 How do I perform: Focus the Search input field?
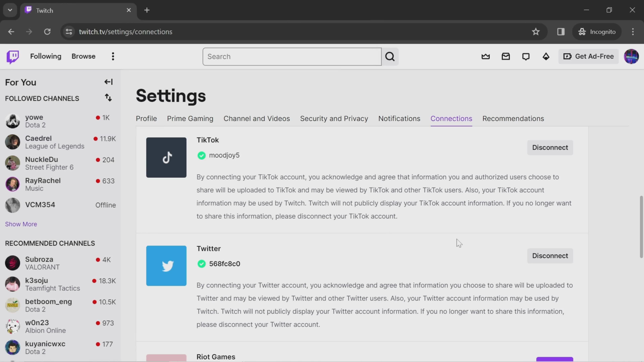tap(292, 57)
